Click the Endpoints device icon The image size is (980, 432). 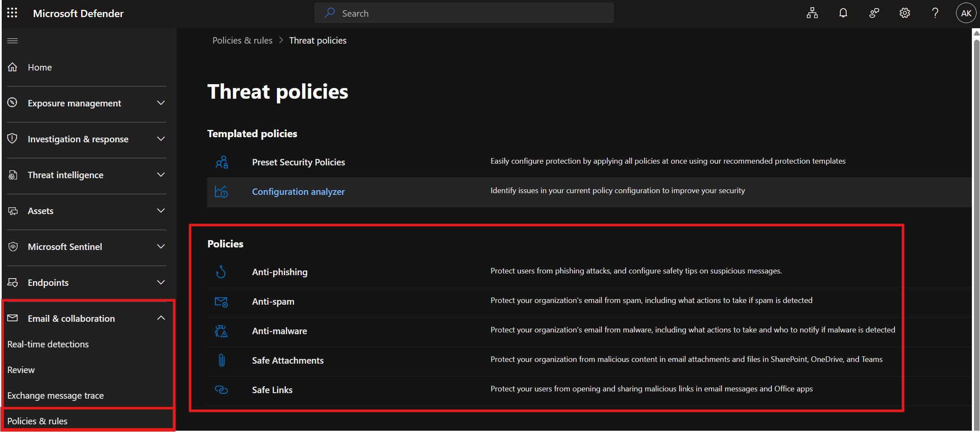click(13, 282)
